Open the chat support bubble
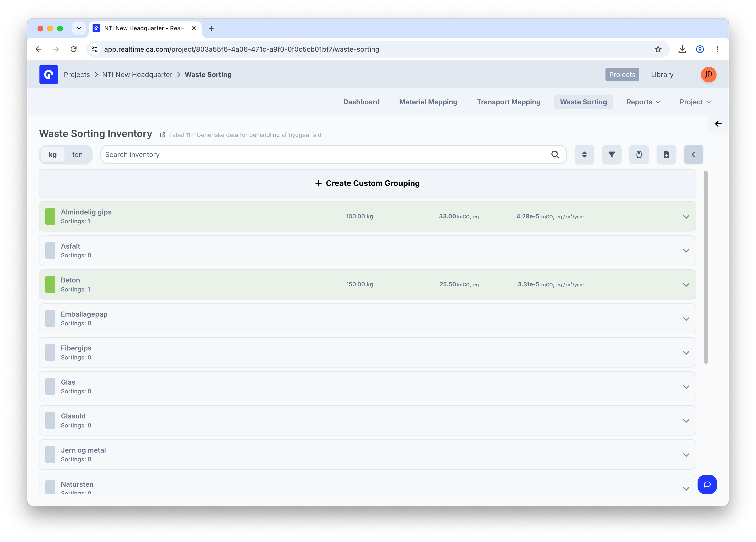756x542 pixels. coord(707,484)
